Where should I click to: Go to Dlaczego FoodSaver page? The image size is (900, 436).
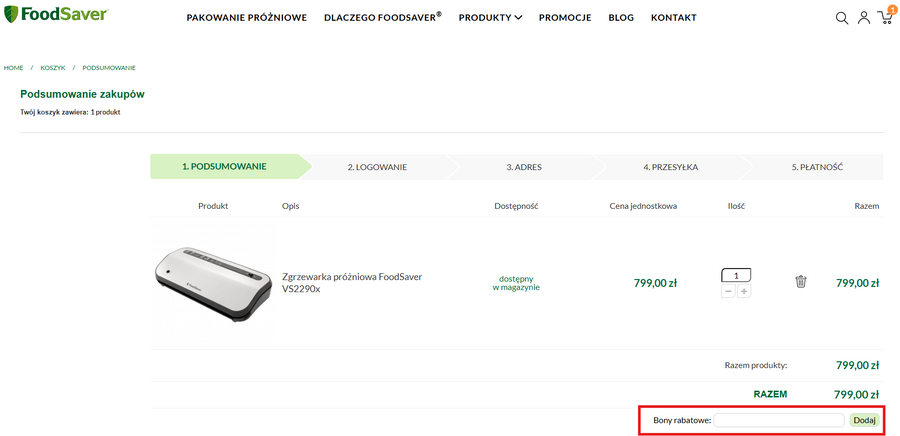(x=382, y=18)
